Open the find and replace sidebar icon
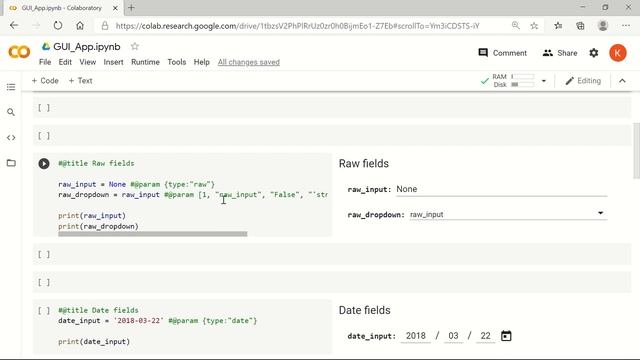640x360 pixels. [11, 112]
